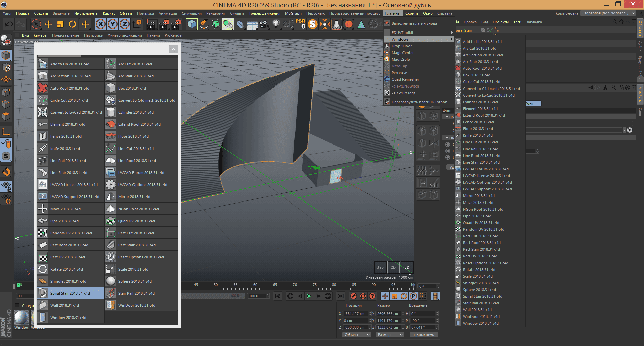Activate the Move tool in toolbar
644x346 pixels.
point(48,24)
